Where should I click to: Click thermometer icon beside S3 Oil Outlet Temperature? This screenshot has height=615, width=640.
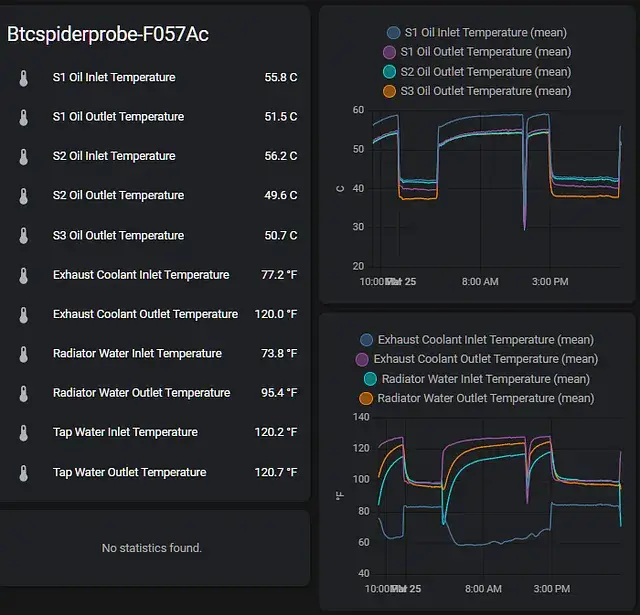[x=23, y=236]
